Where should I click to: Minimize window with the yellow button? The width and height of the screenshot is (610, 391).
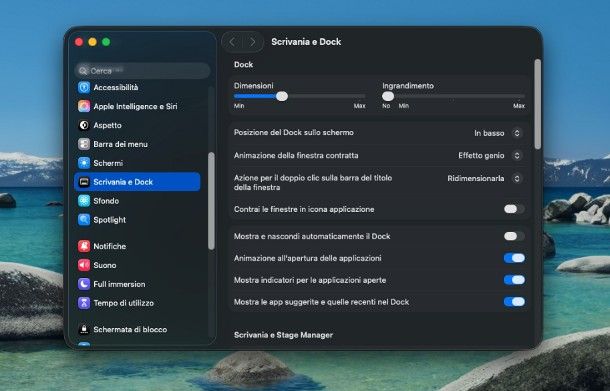[93, 42]
